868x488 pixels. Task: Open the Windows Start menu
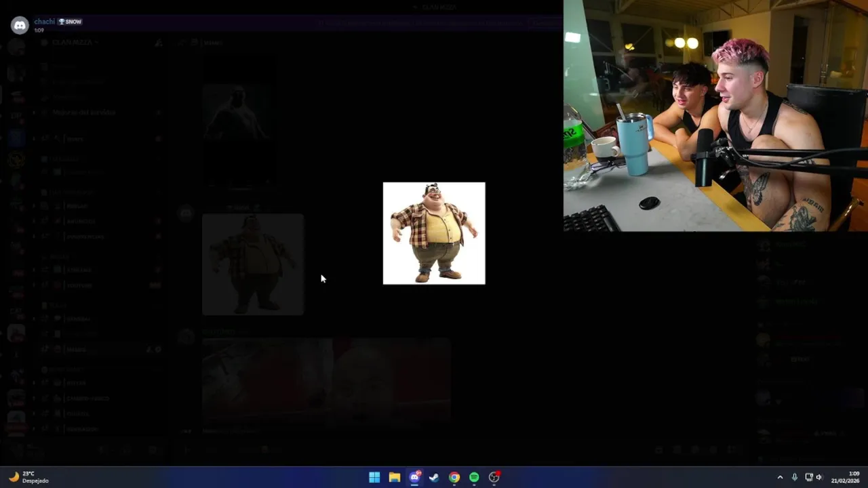374,477
